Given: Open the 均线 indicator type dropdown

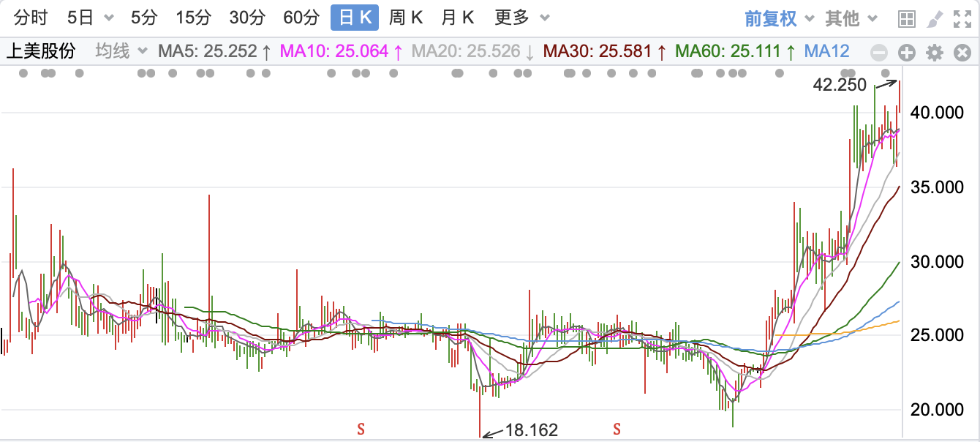Looking at the screenshot, I should pos(121,51).
